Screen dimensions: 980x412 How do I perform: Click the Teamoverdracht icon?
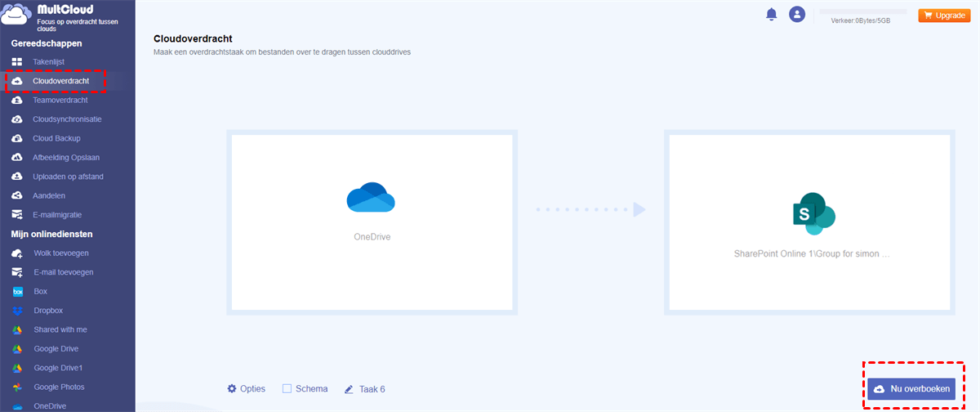point(17,100)
